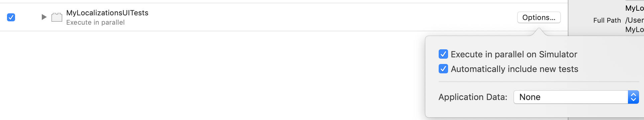Screen dimensions: 644x120
Task: Expand the MyLocalizationsUITests disclosure triangle
Action: point(44,17)
